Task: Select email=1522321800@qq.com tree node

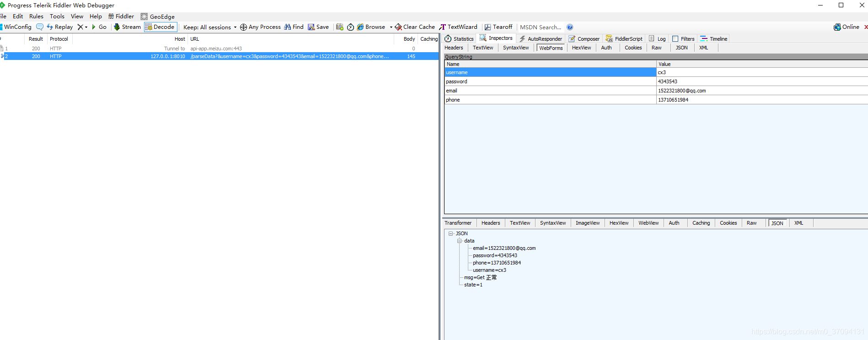Action: click(504, 248)
